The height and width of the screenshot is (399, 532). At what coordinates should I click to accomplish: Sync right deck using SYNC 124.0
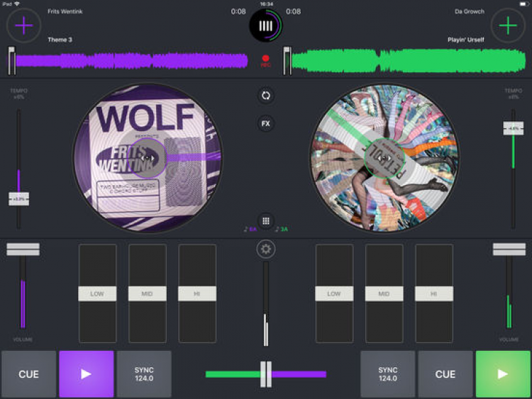[x=388, y=374]
